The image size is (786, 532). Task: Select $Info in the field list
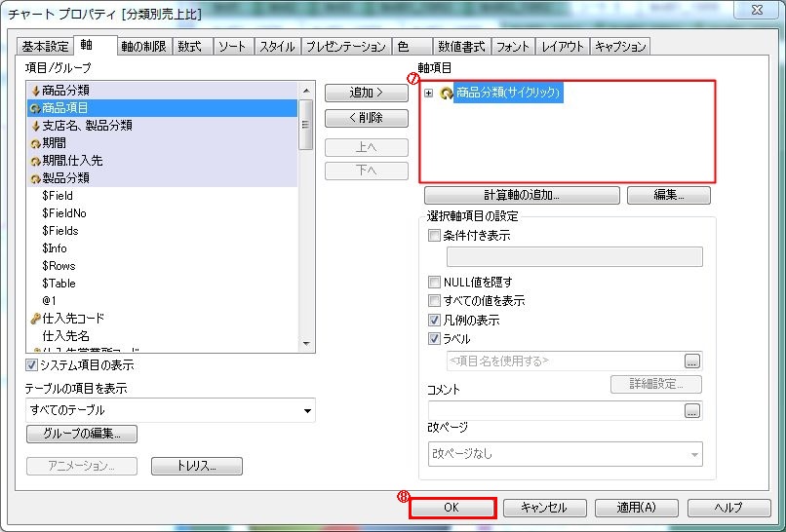pyautogui.click(x=163, y=248)
